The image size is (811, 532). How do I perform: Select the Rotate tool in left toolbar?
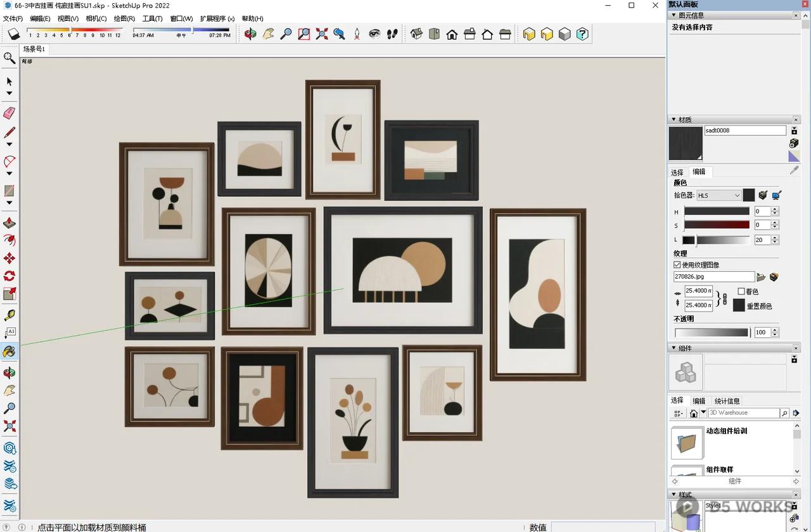click(10, 276)
